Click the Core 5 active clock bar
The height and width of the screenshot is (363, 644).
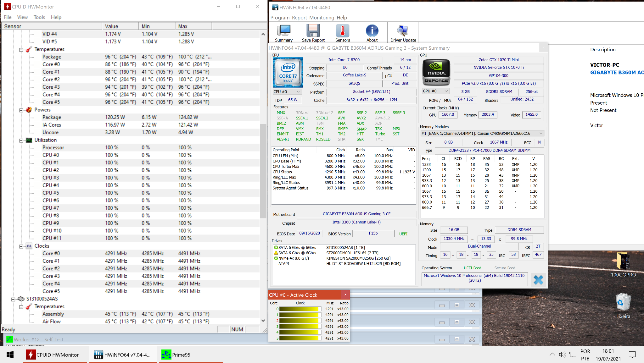[x=300, y=338]
